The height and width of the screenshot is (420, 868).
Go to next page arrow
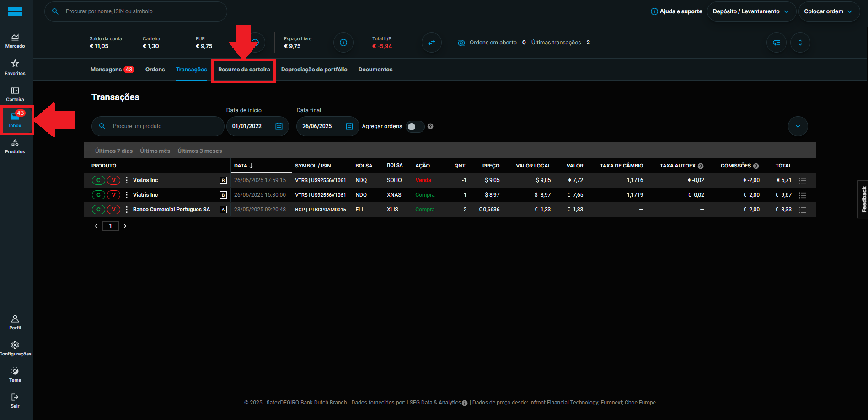click(x=125, y=226)
